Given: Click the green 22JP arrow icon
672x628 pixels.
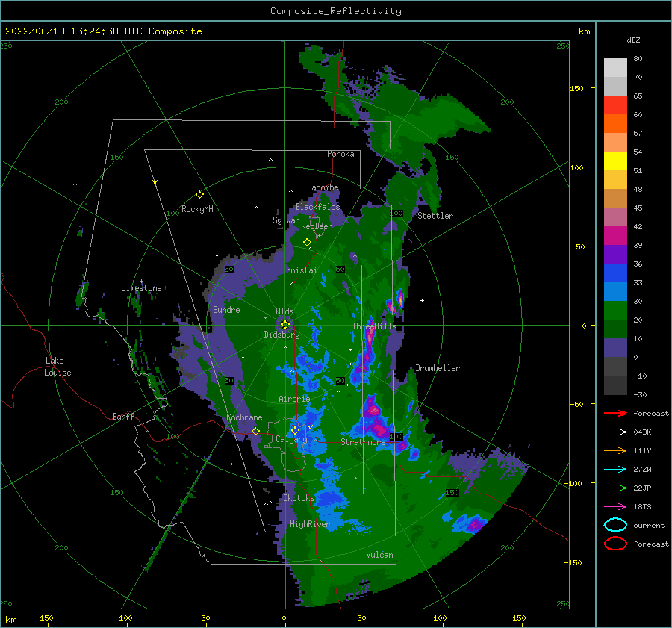Looking at the screenshot, I should (x=615, y=488).
